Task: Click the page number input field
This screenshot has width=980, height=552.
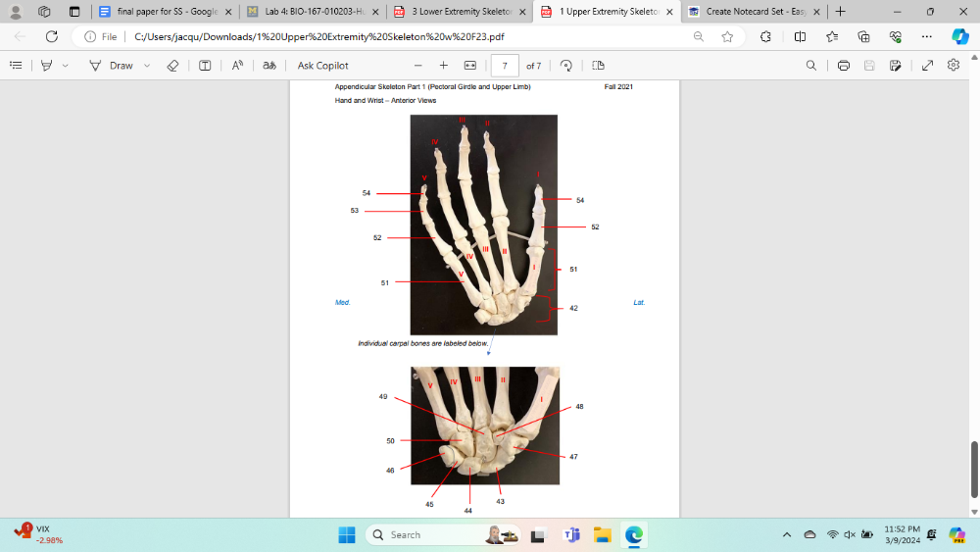Action: pyautogui.click(x=504, y=66)
